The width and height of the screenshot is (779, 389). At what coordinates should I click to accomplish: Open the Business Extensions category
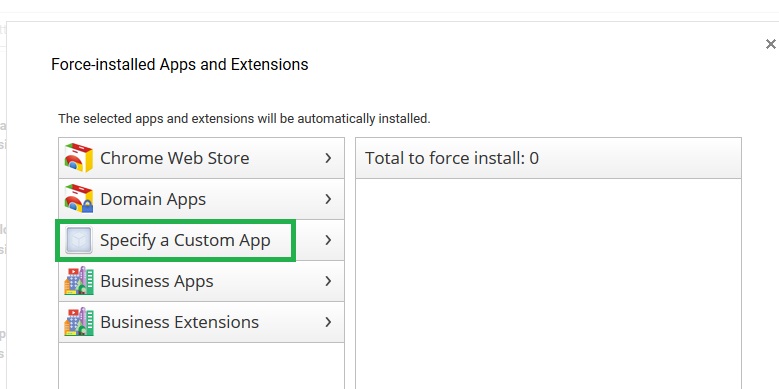coord(201,321)
